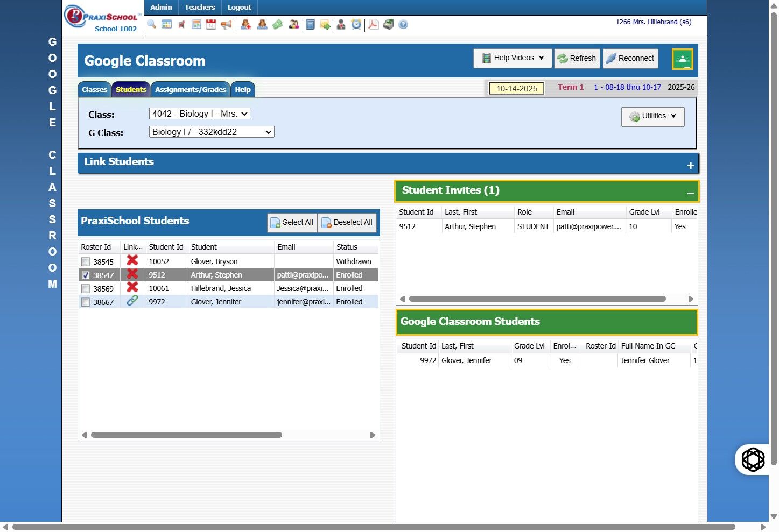Viewport: 779px width, 532px height.
Task: Click the Student Invites horizontal scrollbar
Action: point(537,299)
